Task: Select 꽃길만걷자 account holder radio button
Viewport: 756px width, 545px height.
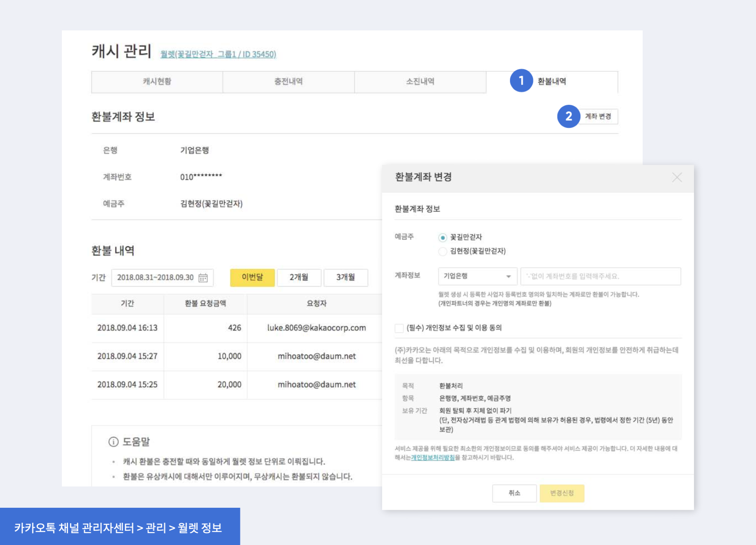Action: click(x=443, y=238)
